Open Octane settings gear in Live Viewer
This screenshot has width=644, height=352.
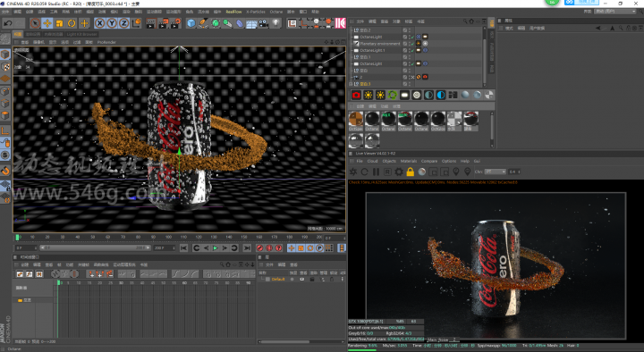399,172
